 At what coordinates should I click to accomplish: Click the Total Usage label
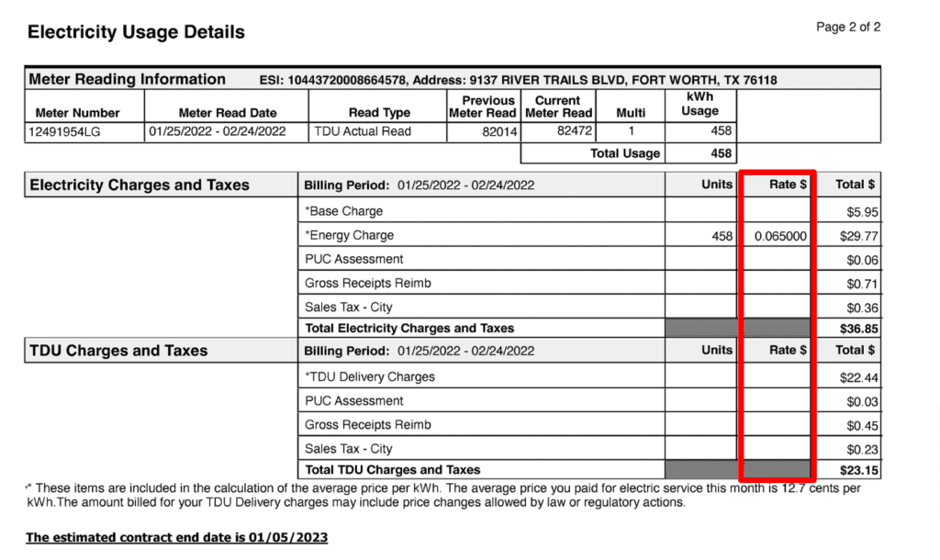(624, 153)
